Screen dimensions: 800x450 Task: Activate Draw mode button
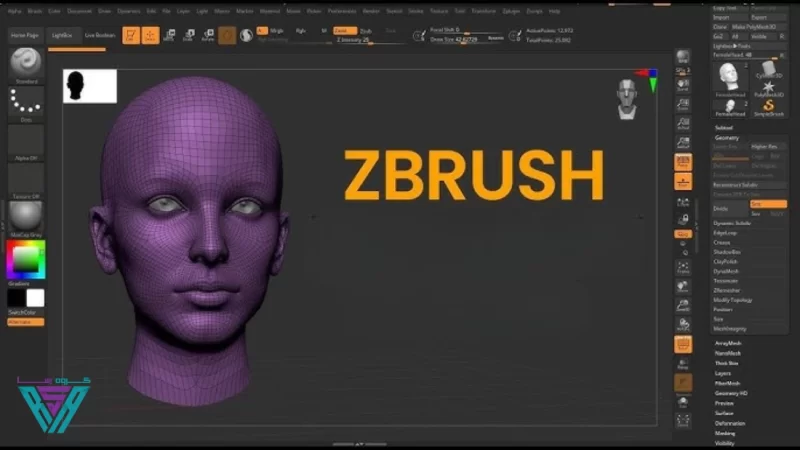150,35
